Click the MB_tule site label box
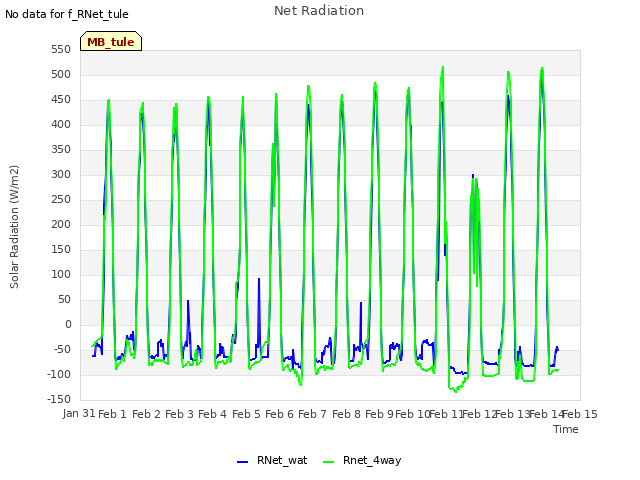Image resolution: width=640 pixels, height=480 pixels. click(x=111, y=41)
